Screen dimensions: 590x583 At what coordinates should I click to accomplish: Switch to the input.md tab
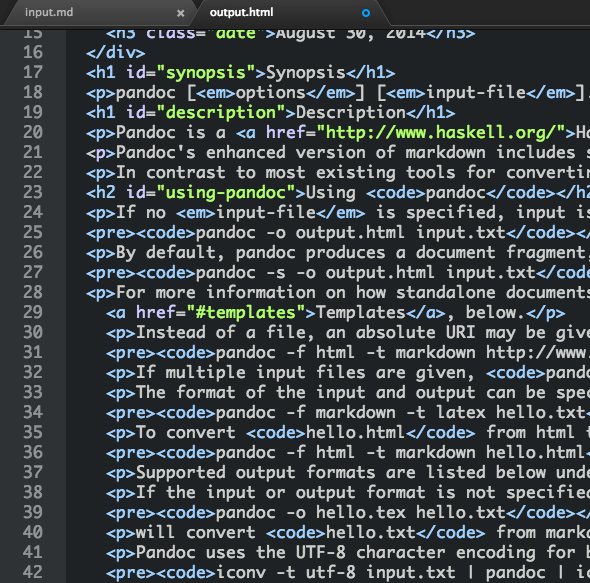coord(49,12)
